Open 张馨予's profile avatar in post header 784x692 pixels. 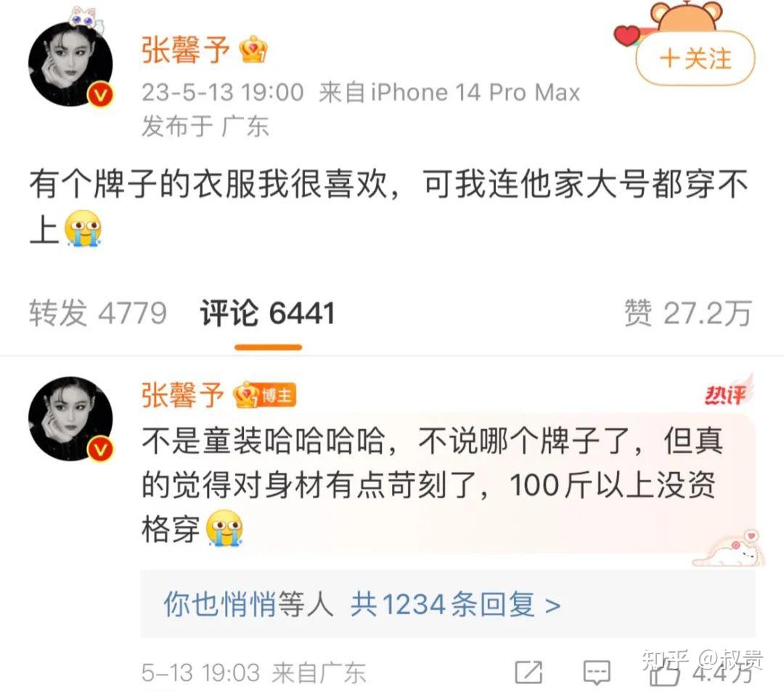click(70, 64)
